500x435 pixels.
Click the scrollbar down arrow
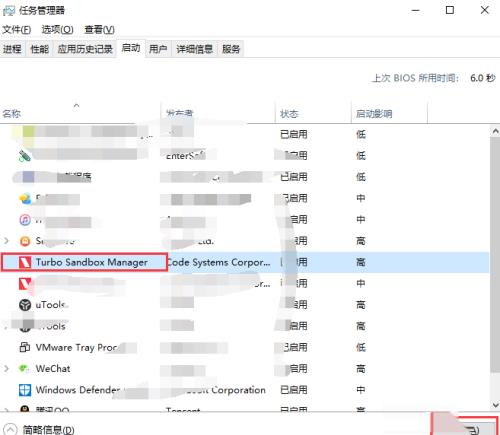[x=495, y=405]
